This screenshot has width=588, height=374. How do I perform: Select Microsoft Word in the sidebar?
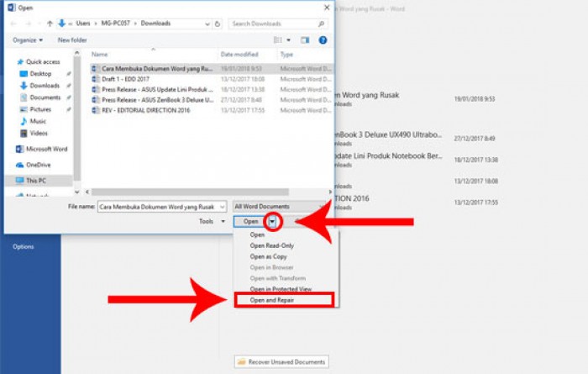point(46,149)
